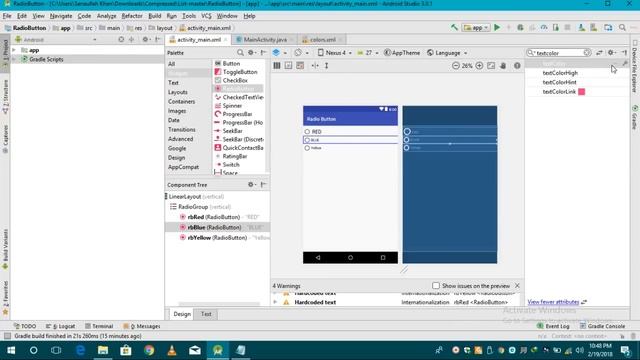The width and height of the screenshot is (640, 360).
Task: Select the ToggleButton widget in the Palette
Action: point(239,72)
